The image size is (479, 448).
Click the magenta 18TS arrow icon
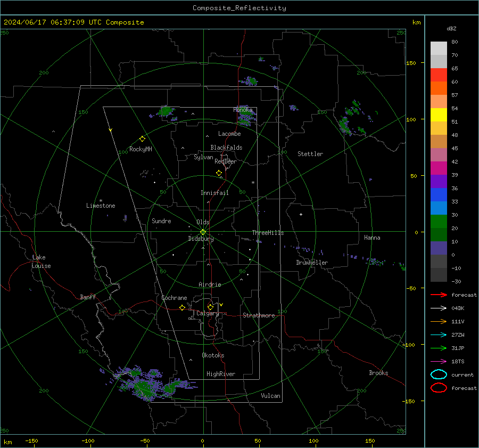pyautogui.click(x=439, y=362)
